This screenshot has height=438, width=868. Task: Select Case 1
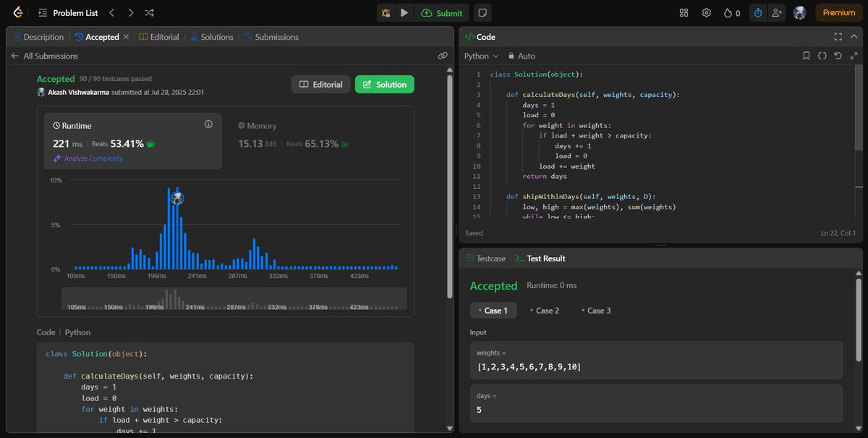[493, 311]
